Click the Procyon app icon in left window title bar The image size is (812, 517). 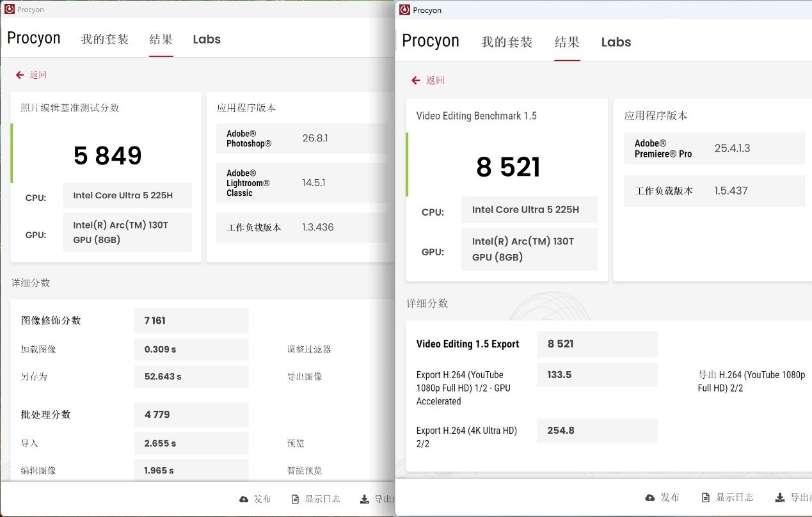[x=10, y=10]
